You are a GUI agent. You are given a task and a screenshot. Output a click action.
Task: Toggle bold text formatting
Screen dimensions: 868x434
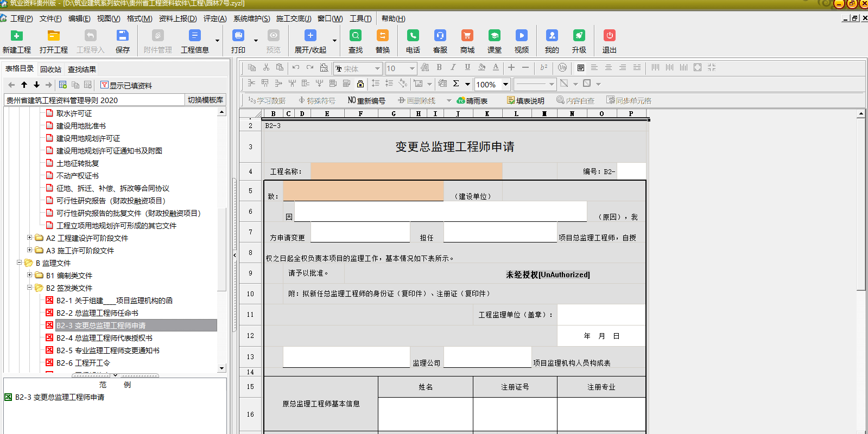tap(439, 68)
